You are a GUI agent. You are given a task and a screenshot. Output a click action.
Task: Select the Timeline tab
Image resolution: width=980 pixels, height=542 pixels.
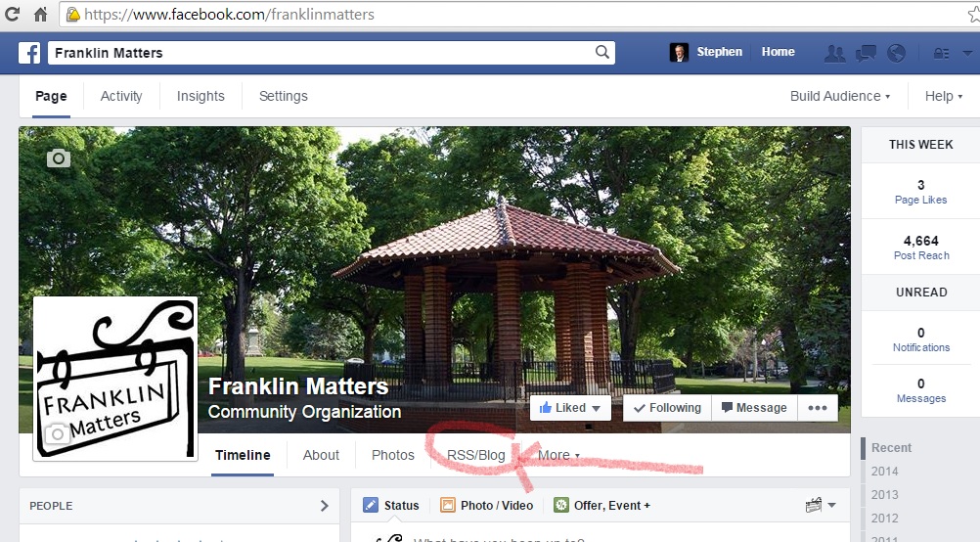(x=243, y=455)
